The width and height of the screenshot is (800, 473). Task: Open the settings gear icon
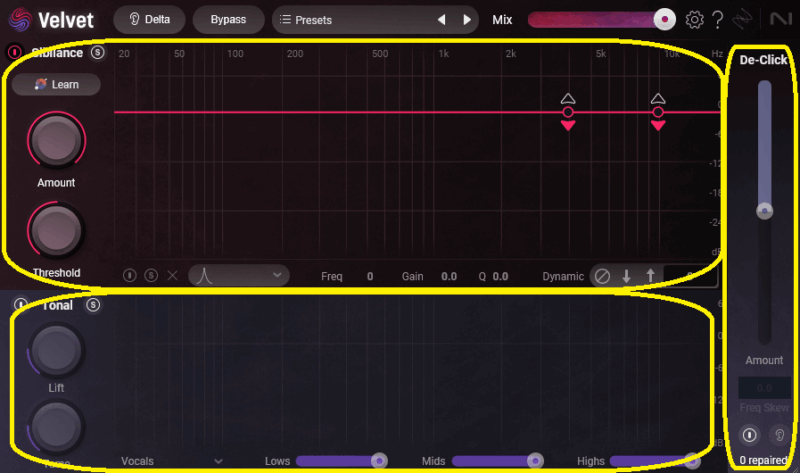tap(695, 19)
